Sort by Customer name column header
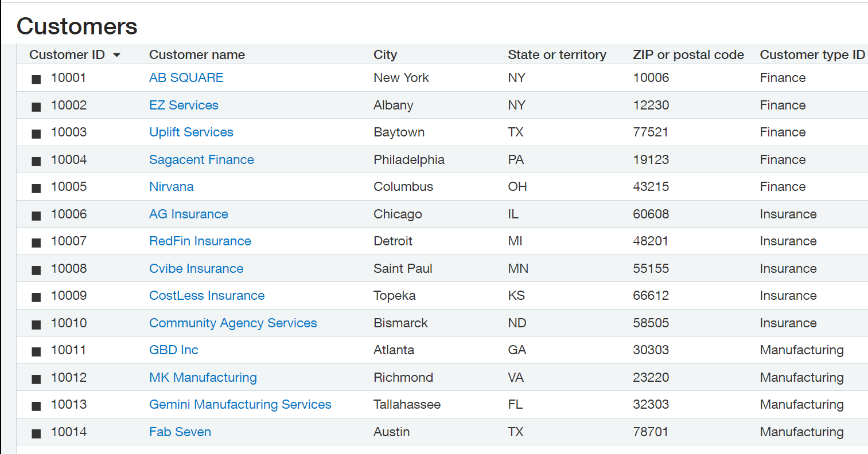This screenshot has height=454, width=868. pos(197,54)
